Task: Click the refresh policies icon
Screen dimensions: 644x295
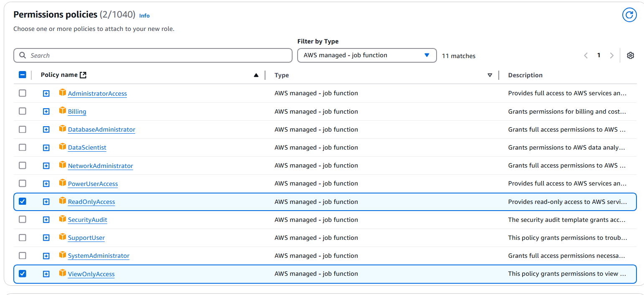Action: click(629, 15)
